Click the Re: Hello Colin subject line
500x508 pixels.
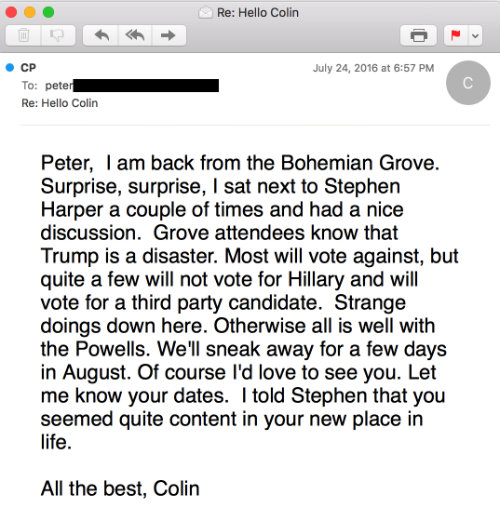60,103
